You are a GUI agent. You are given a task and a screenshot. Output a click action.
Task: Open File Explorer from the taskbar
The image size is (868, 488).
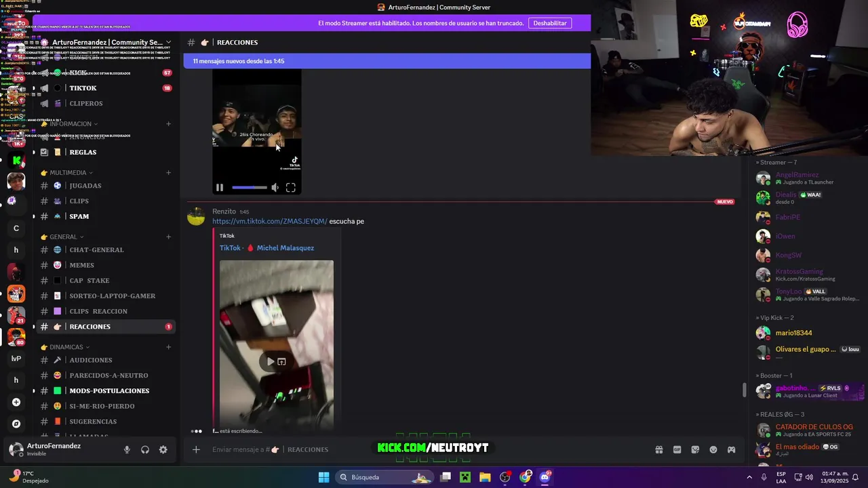(x=485, y=477)
